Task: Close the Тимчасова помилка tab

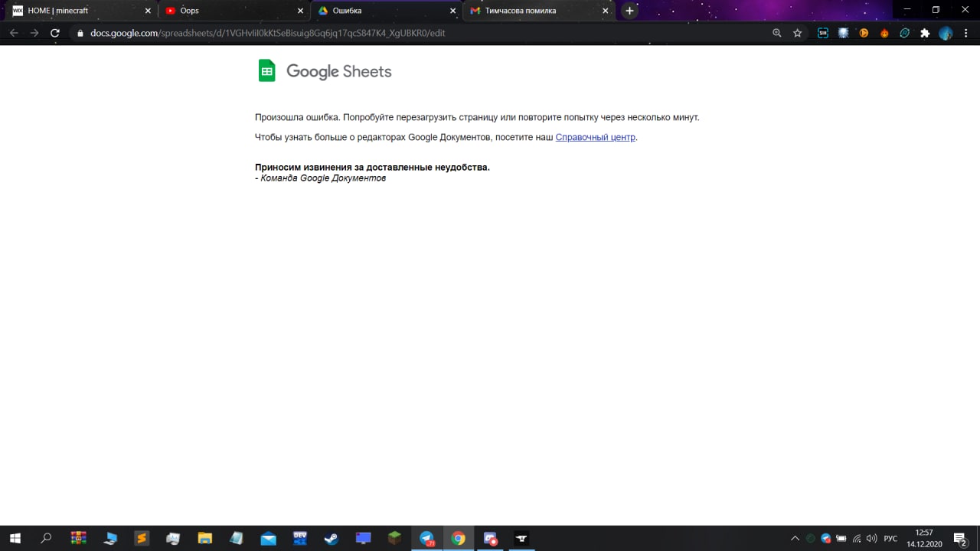Action: pos(606,11)
